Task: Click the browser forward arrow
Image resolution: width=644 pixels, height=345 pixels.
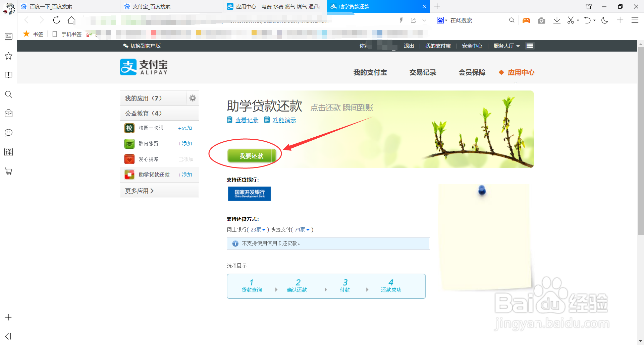Action: point(42,20)
